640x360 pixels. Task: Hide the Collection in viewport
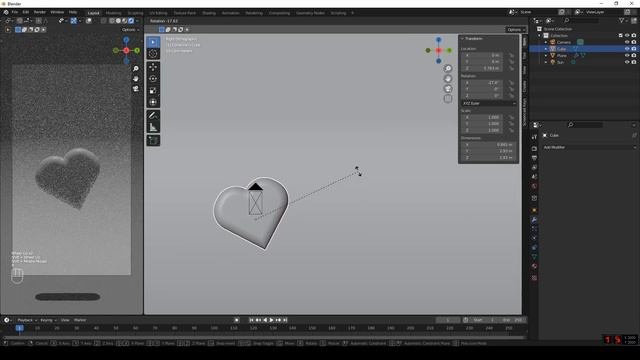627,36
